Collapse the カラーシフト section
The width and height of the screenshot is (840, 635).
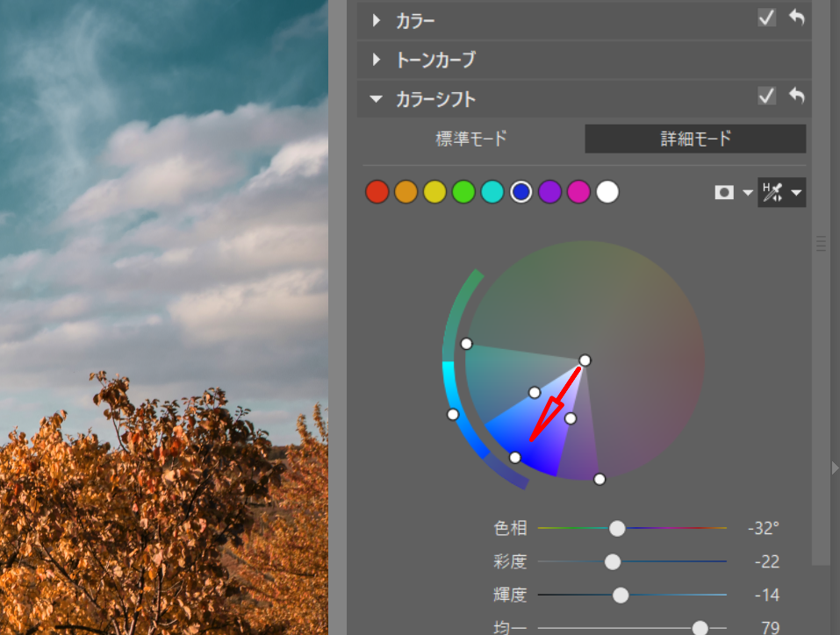pos(376,99)
